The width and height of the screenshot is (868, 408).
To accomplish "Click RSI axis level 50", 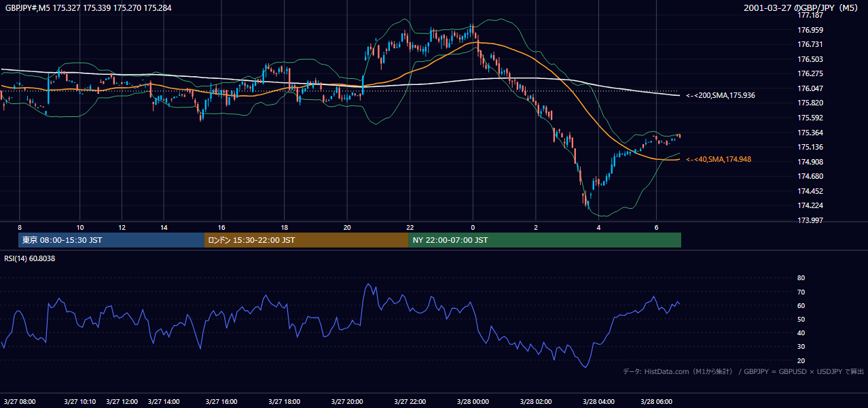I will [801, 319].
